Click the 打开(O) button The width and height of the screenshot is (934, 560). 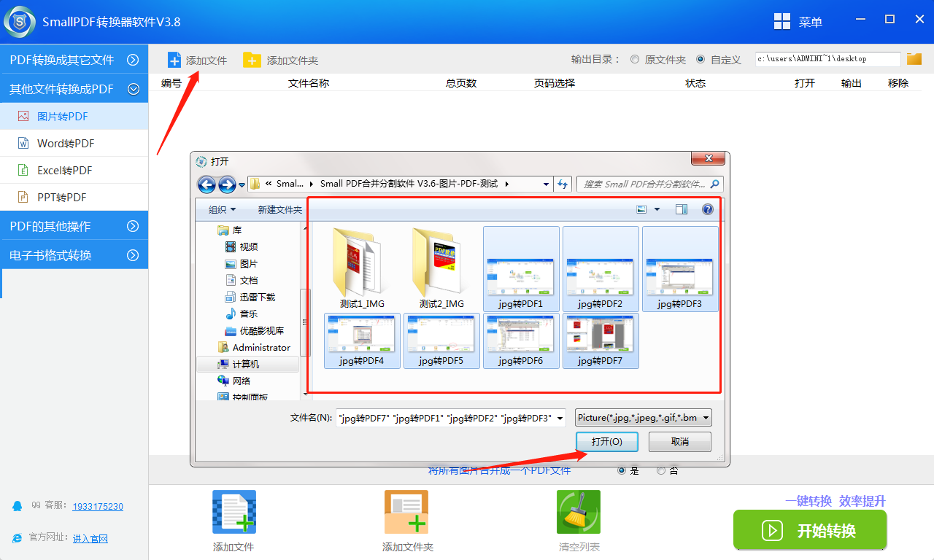pos(606,442)
